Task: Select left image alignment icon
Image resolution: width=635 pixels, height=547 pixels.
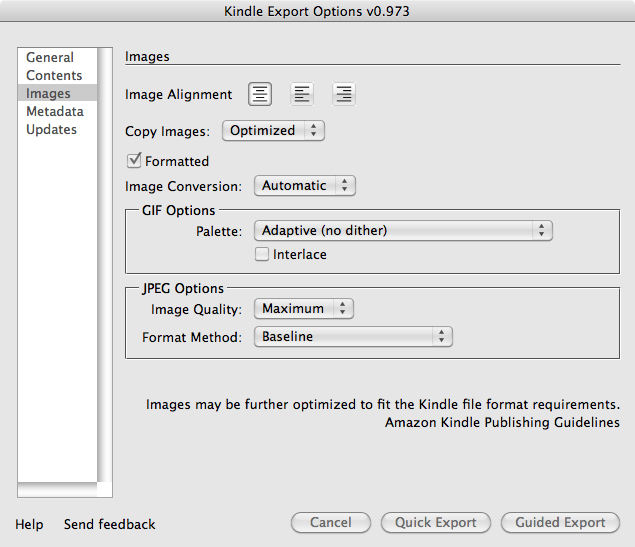Action: coord(302,95)
